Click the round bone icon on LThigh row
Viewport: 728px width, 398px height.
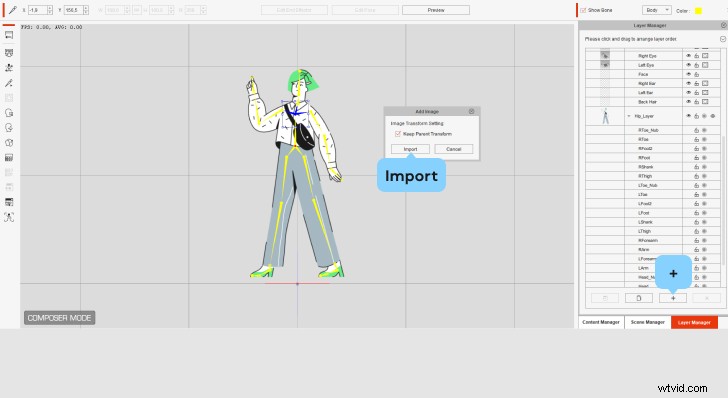[704, 231]
